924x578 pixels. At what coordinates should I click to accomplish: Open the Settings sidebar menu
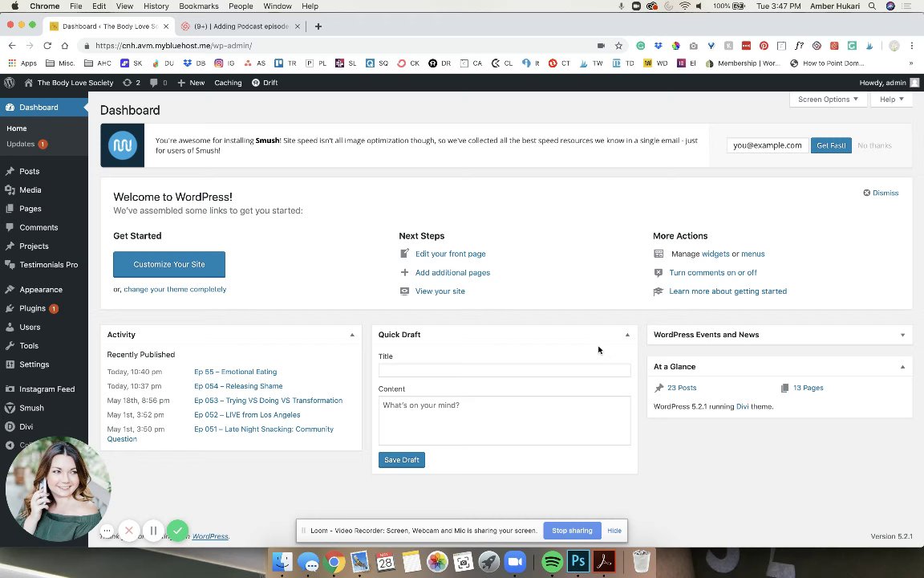coord(34,364)
